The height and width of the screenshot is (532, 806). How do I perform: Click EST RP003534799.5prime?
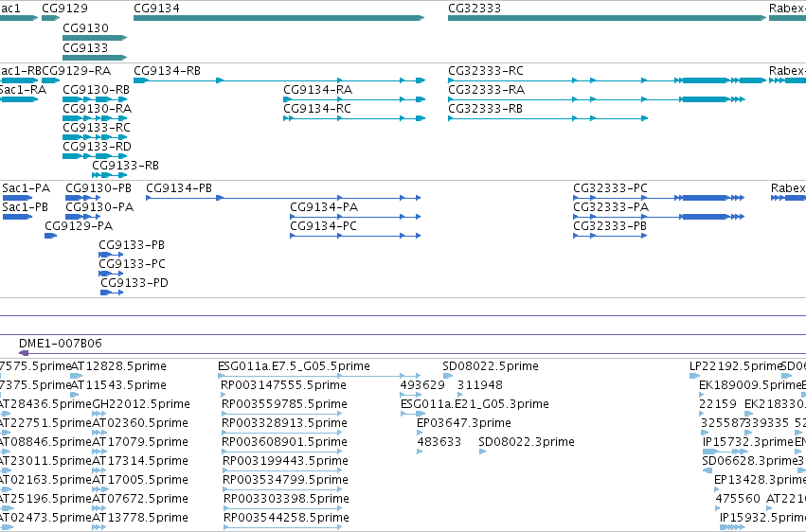pyautogui.click(x=285, y=481)
